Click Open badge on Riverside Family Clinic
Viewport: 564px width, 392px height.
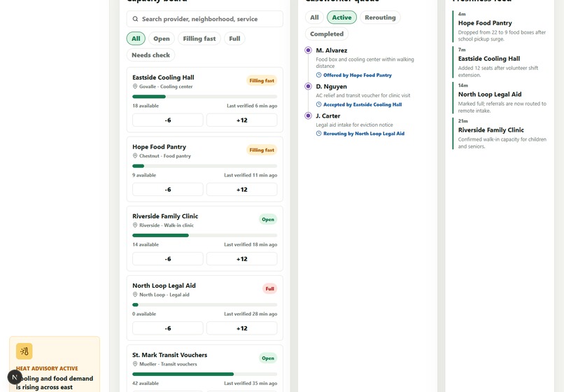tap(268, 219)
